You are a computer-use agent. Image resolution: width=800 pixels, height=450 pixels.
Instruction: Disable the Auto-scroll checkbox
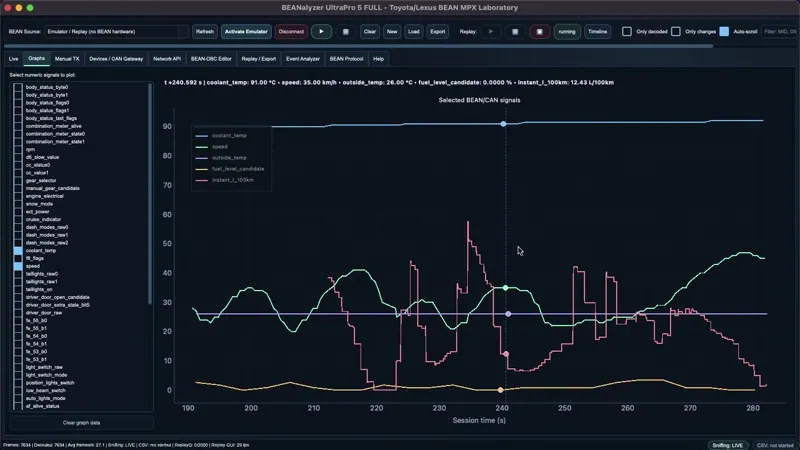[x=724, y=32]
